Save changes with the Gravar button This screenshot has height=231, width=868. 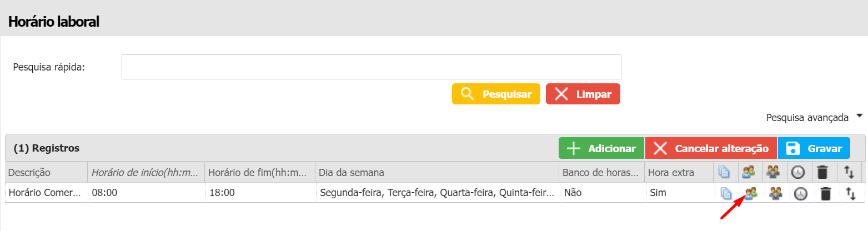pyautogui.click(x=814, y=148)
